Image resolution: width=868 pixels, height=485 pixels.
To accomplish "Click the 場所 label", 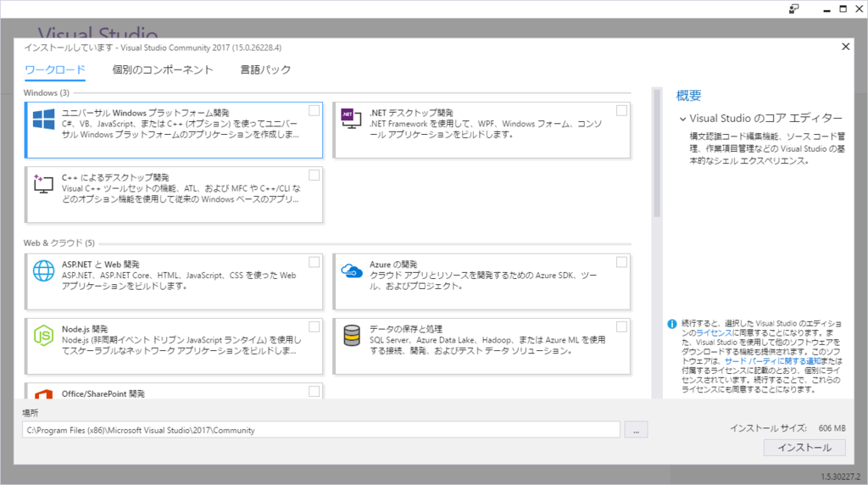I will (x=31, y=413).
